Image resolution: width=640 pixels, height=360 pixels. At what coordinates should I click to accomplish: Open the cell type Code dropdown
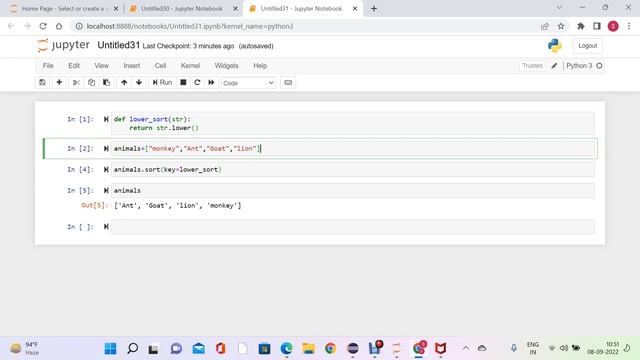pos(248,83)
